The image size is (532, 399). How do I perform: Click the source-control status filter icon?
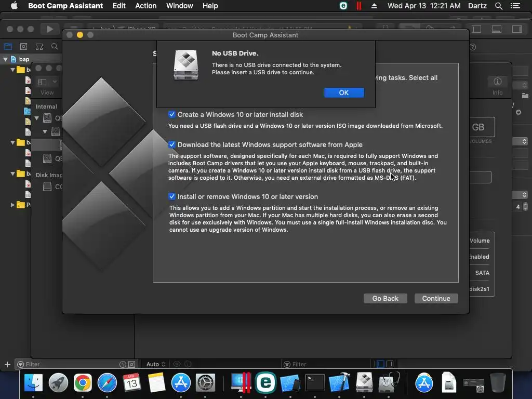131,364
